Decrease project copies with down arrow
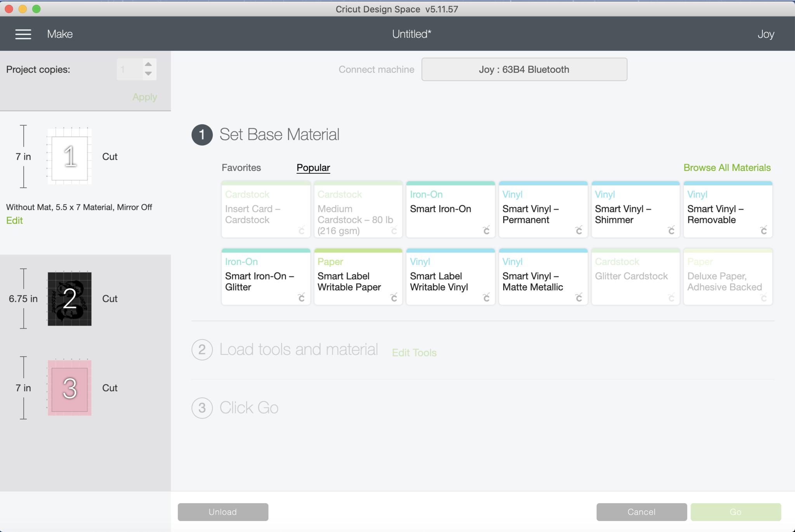The width and height of the screenshot is (795, 532). [x=148, y=74]
